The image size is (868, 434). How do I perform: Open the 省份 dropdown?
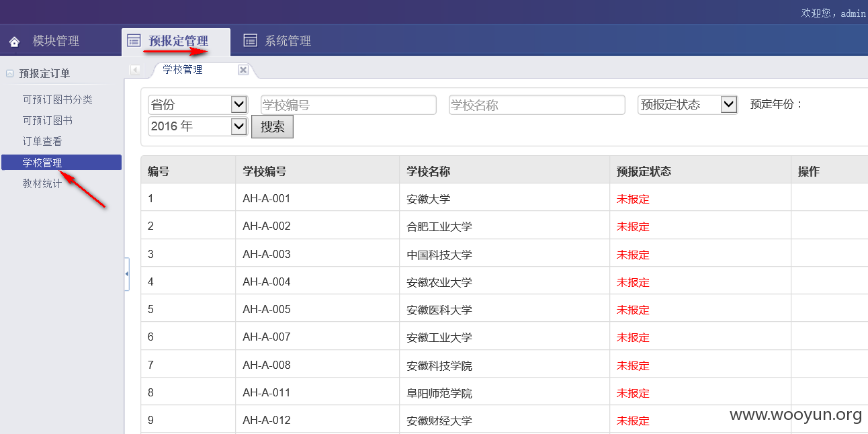pos(198,105)
